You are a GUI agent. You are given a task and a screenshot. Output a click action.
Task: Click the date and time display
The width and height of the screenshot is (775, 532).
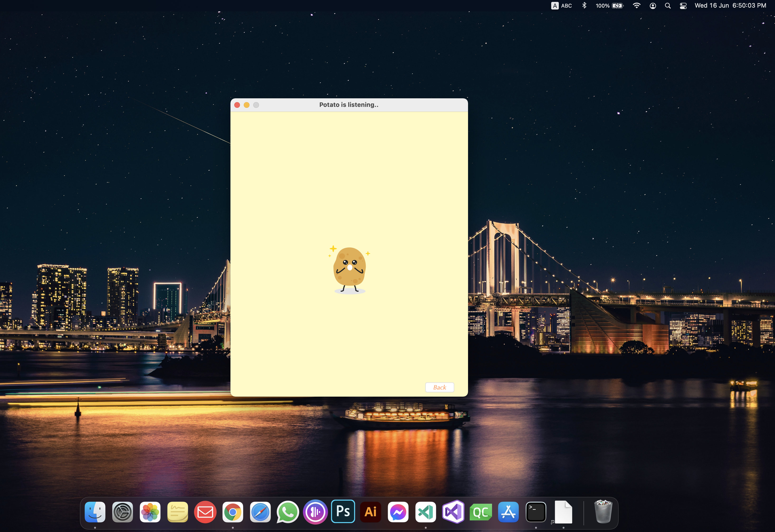(730, 6)
